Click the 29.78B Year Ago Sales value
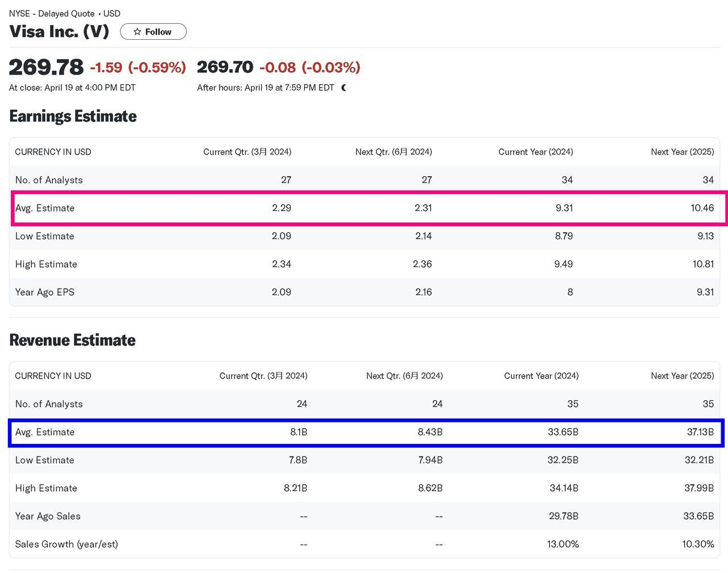 pyautogui.click(x=562, y=516)
